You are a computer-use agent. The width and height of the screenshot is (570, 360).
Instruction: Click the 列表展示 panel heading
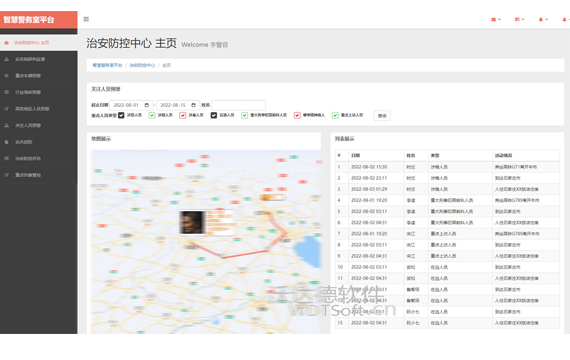coord(344,139)
